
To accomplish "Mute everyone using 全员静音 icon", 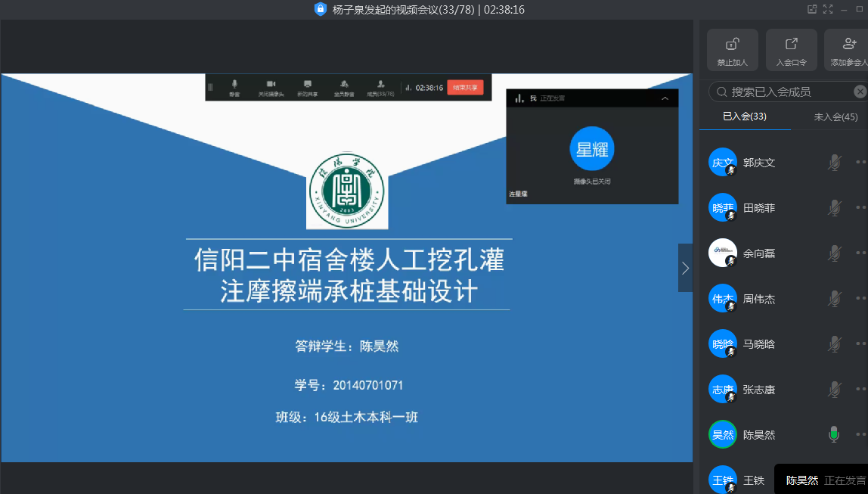I will [x=344, y=87].
